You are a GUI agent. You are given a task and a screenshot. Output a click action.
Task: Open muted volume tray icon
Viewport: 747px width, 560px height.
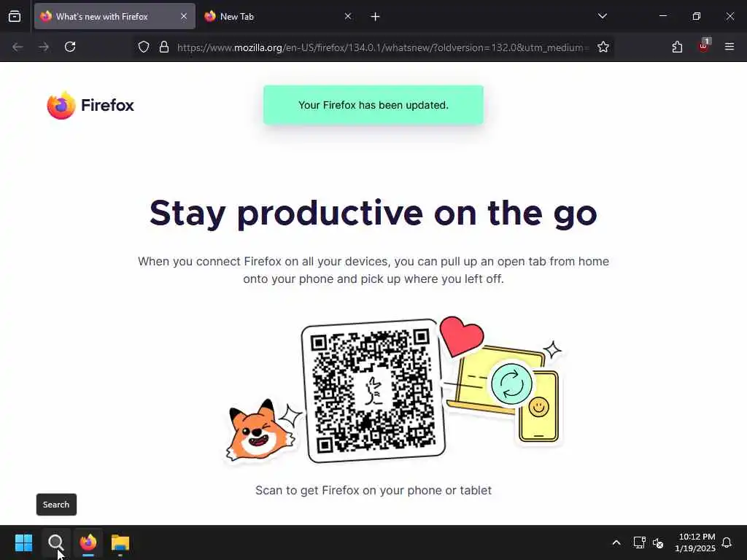(x=658, y=542)
